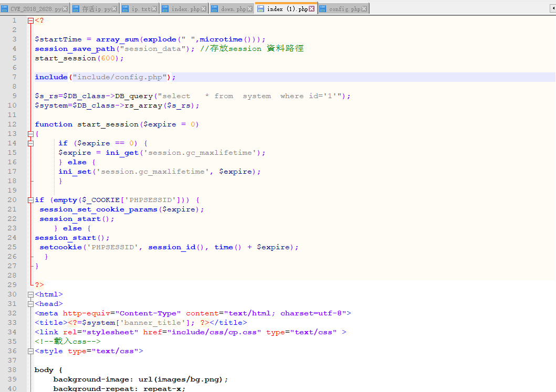This screenshot has height=392, width=556.
Task: Collapse the empty cookie if-block fold at line 20
Action: (31, 200)
